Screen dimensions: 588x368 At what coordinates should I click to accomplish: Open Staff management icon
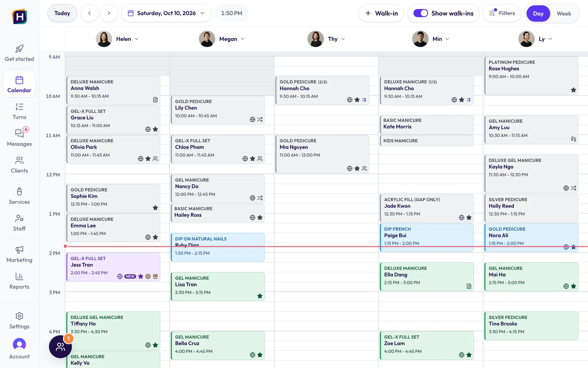[x=19, y=218]
